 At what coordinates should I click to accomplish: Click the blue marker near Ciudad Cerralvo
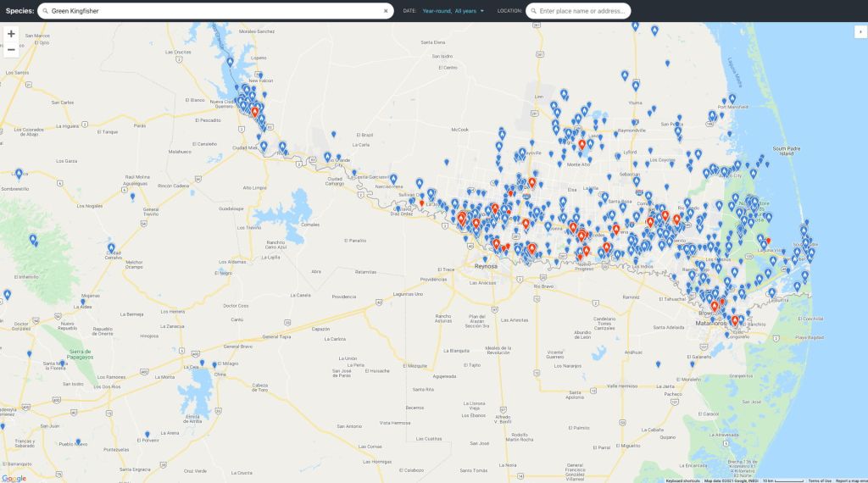(x=111, y=247)
